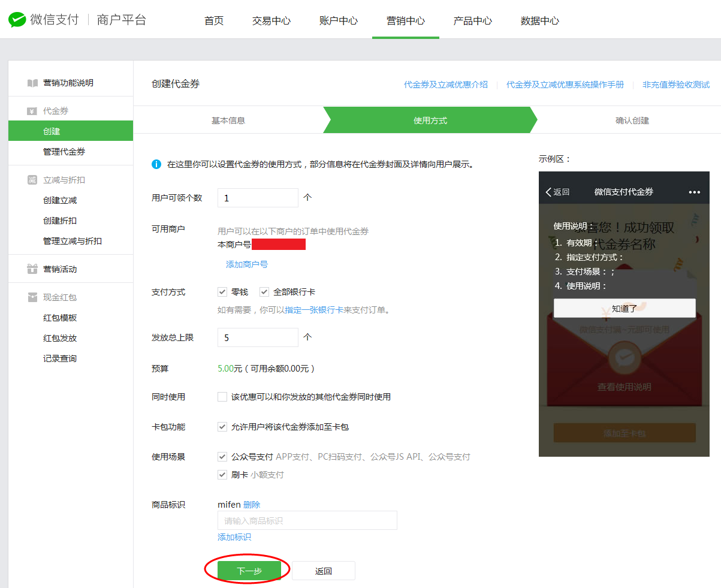
Task: Select 创建 under 代金券 in the sidebar
Action: coord(71,131)
